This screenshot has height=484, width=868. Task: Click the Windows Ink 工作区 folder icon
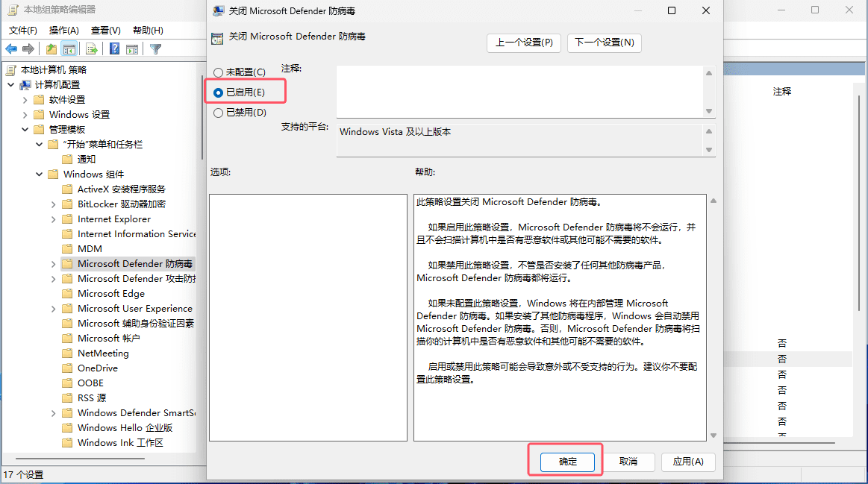click(67, 443)
